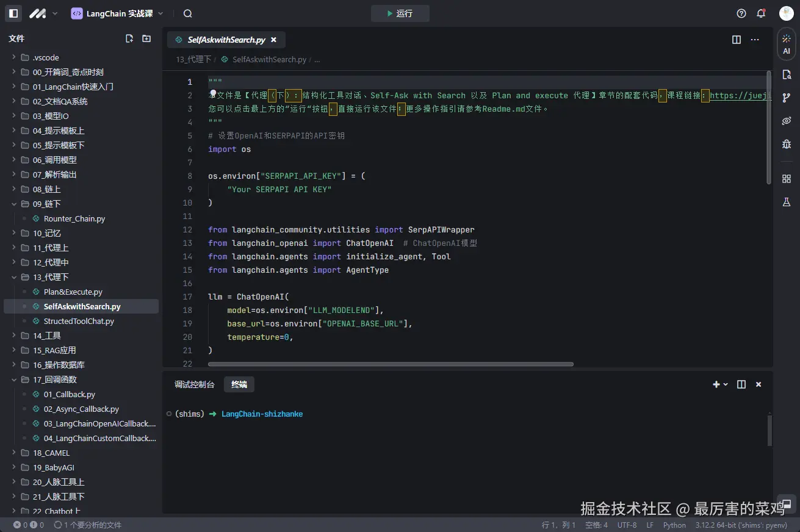Click the search icon in top bar
Screen dimensions: 800x532
tap(188, 13)
